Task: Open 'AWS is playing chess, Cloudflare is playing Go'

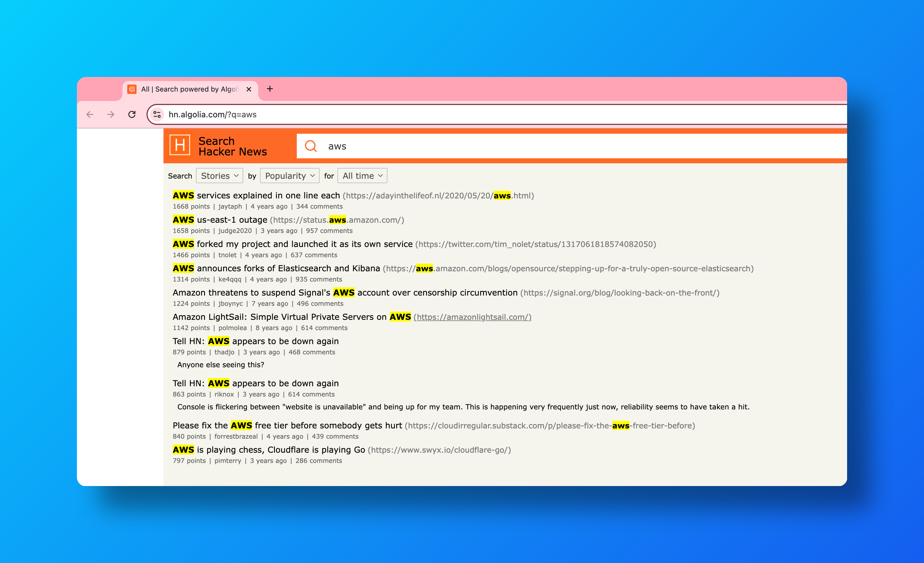Action: pyautogui.click(x=269, y=450)
